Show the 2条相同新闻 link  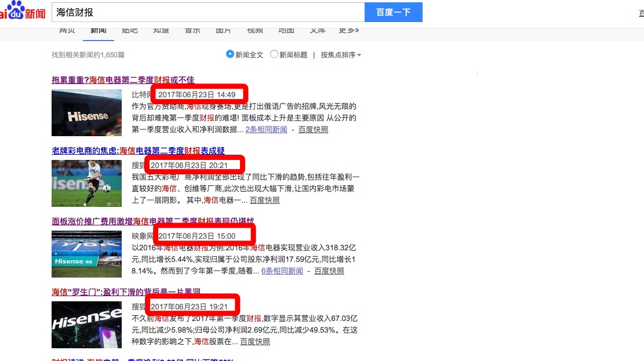click(x=266, y=130)
